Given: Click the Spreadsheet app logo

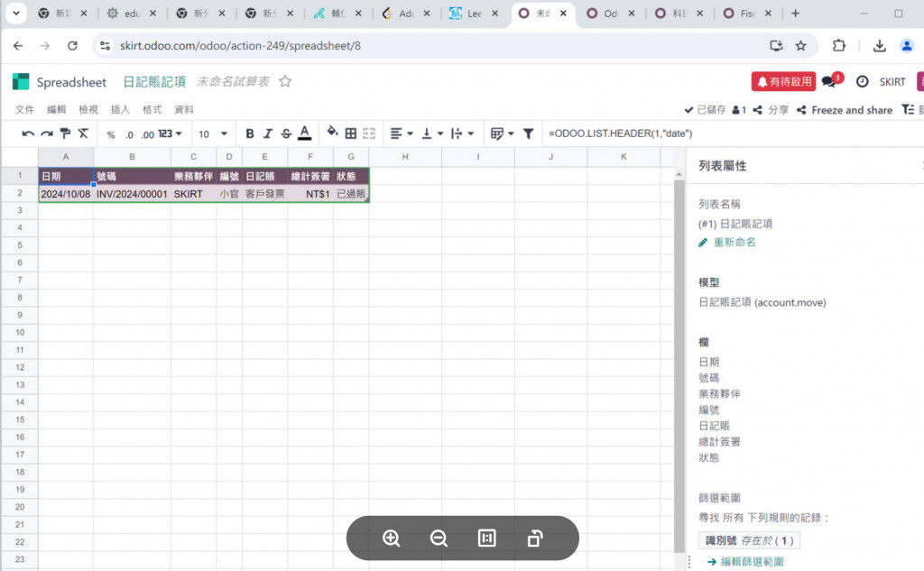Looking at the screenshot, I should pos(21,81).
